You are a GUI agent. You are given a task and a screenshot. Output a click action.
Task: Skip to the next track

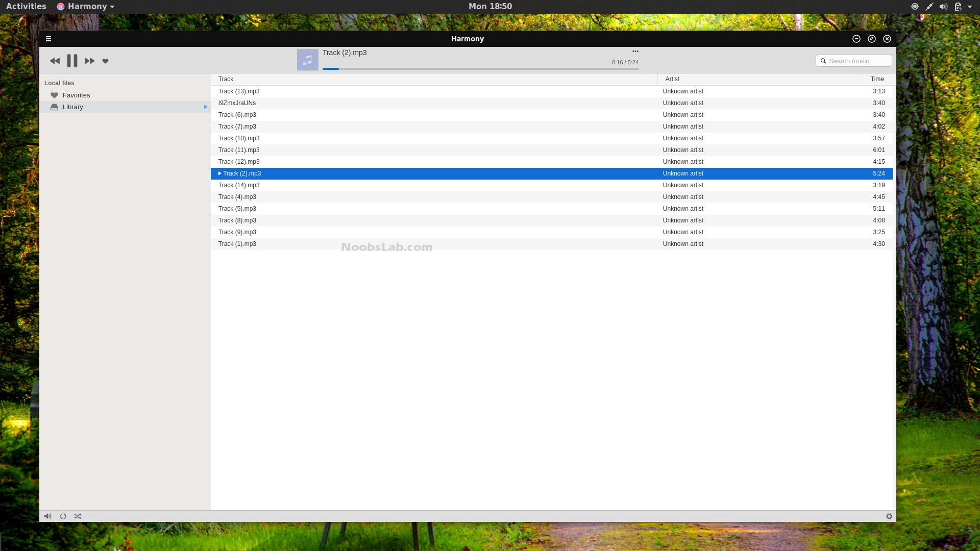(x=89, y=61)
